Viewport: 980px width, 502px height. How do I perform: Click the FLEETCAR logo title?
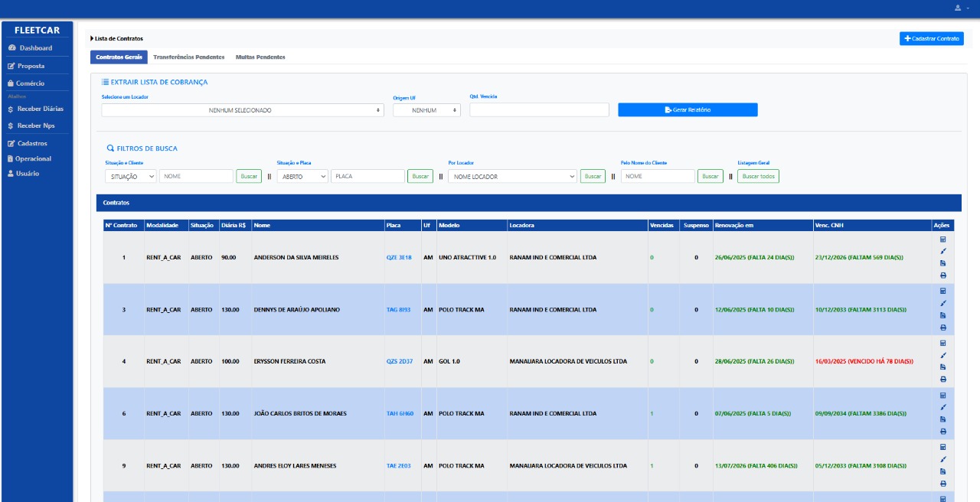(x=37, y=31)
